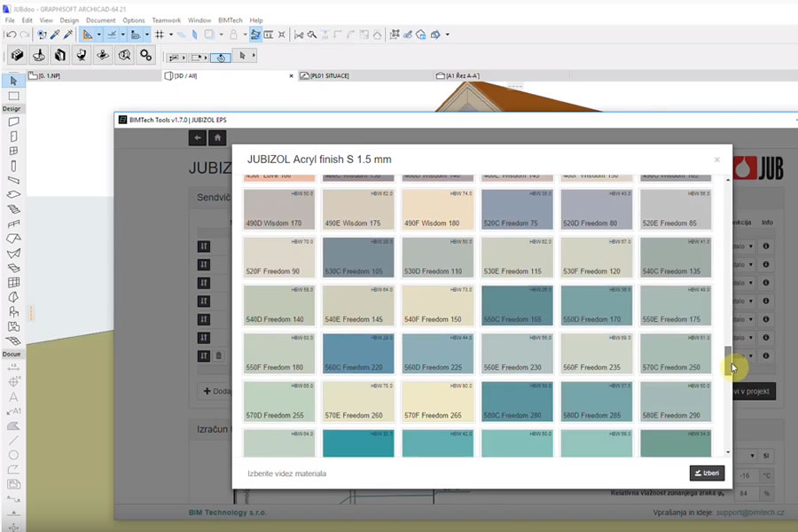Image resolution: width=798 pixels, height=532 pixels.
Task: Click the gears icon in the second toolbar row
Action: point(146,55)
